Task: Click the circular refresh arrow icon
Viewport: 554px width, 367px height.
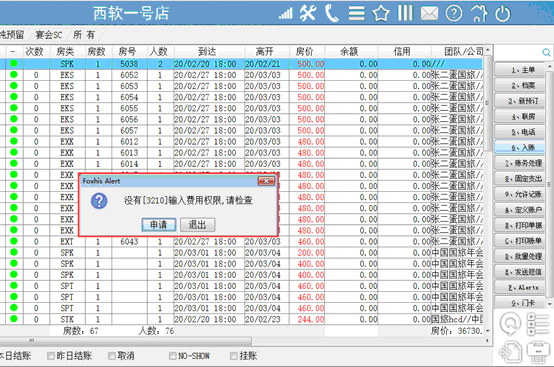Action: pyautogui.click(x=509, y=324)
